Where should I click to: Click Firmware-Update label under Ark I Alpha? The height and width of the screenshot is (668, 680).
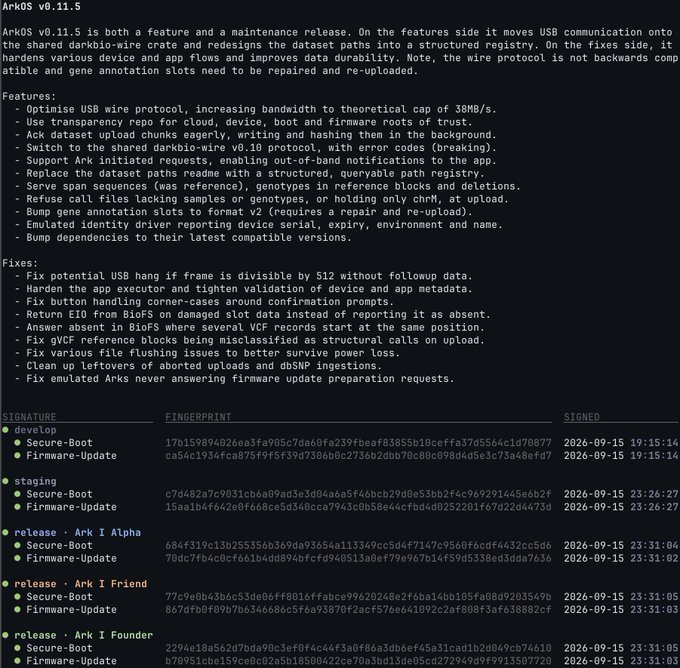pyautogui.click(x=72, y=558)
